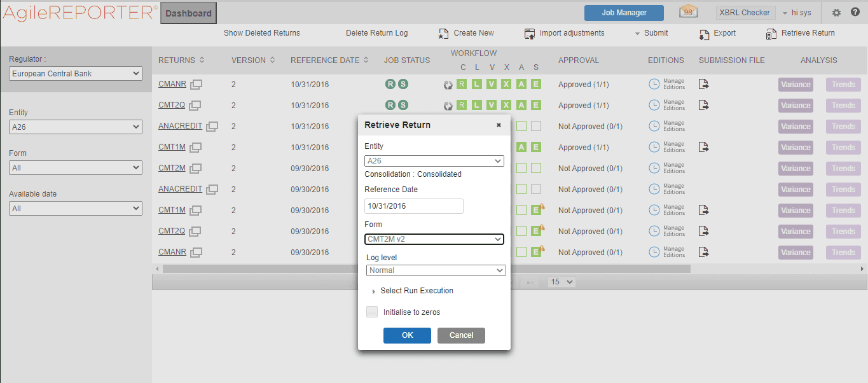Click the Export icon
The width and height of the screenshot is (868, 383).
[x=706, y=34]
